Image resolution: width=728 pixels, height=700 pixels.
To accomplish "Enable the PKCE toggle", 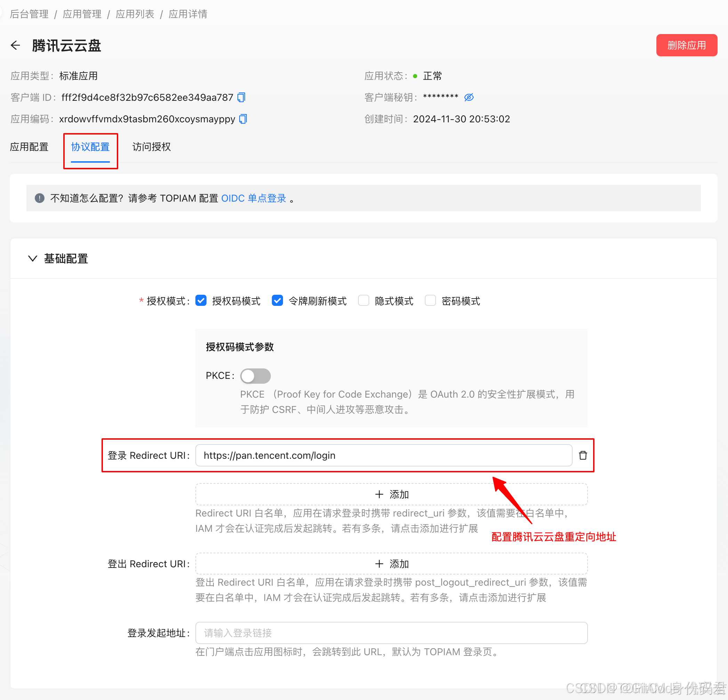I will coord(255,376).
